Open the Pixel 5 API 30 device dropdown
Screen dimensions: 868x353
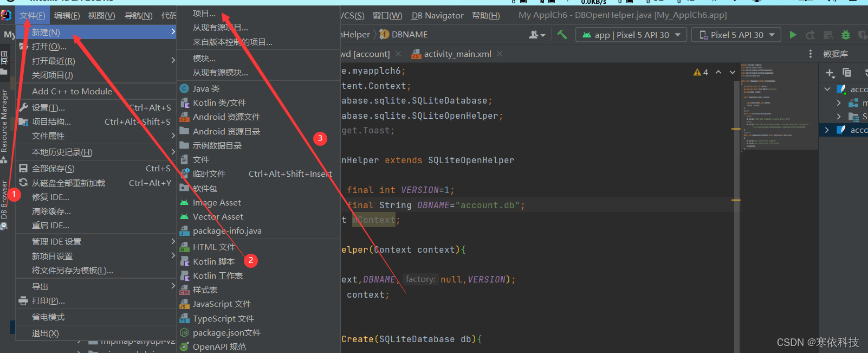pos(736,35)
